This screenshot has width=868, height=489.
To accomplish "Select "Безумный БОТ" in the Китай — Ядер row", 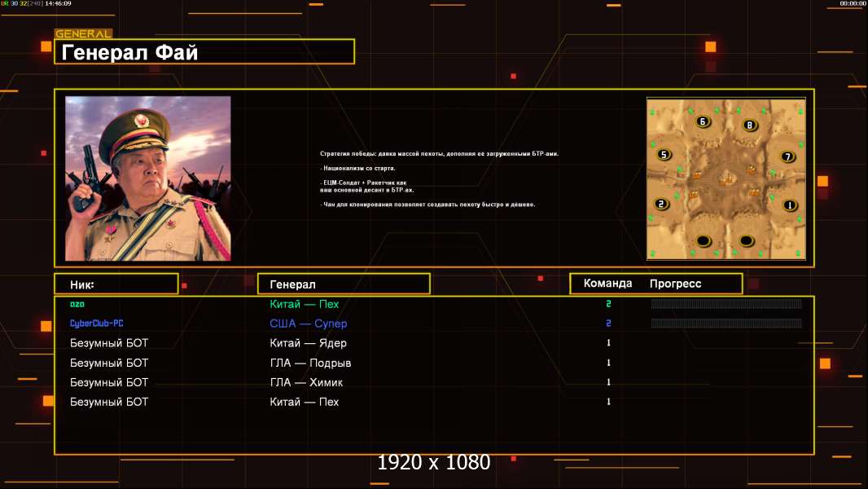I will coord(109,343).
